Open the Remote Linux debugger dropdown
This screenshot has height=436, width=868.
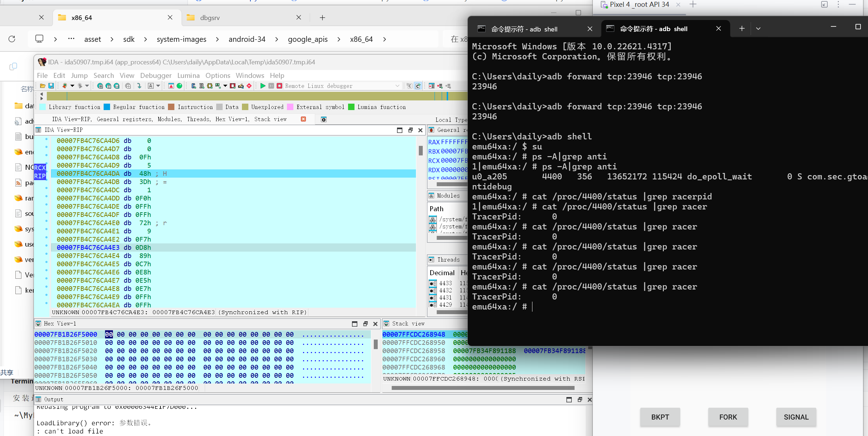tap(397, 86)
